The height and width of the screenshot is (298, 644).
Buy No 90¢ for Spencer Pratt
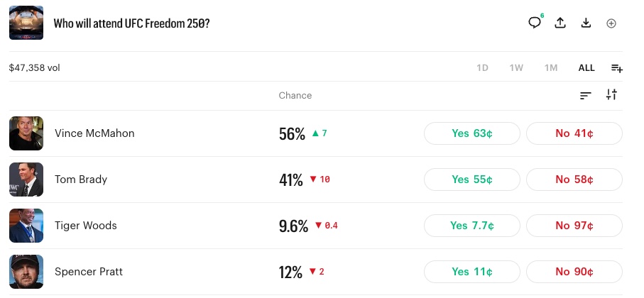tap(574, 271)
